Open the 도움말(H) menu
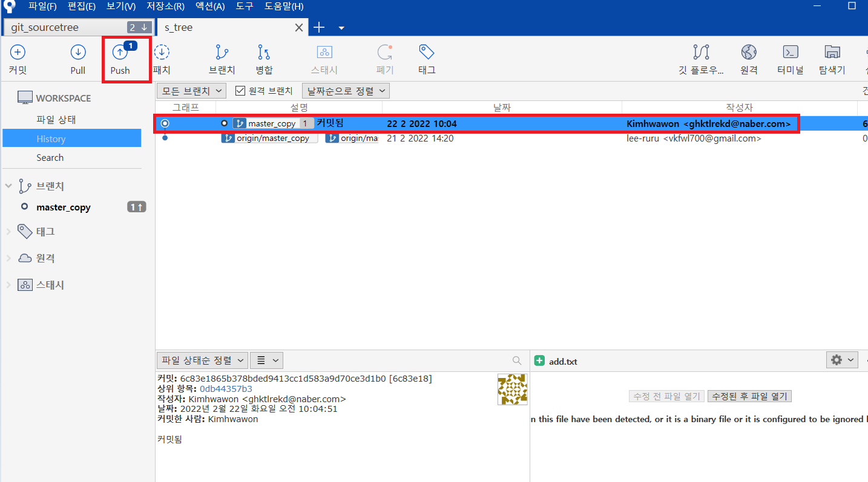868x482 pixels. tap(284, 7)
